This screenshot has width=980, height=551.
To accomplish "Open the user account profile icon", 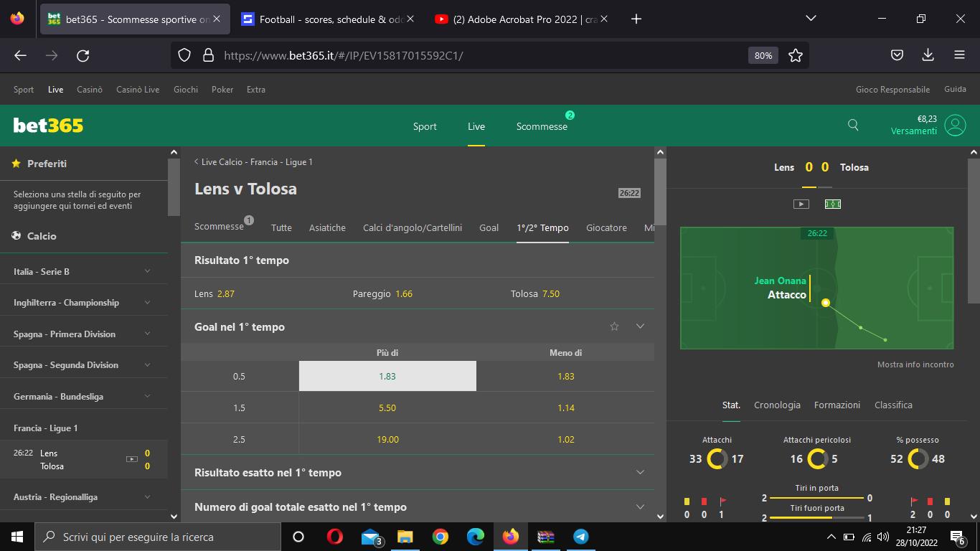I will pyautogui.click(x=955, y=125).
